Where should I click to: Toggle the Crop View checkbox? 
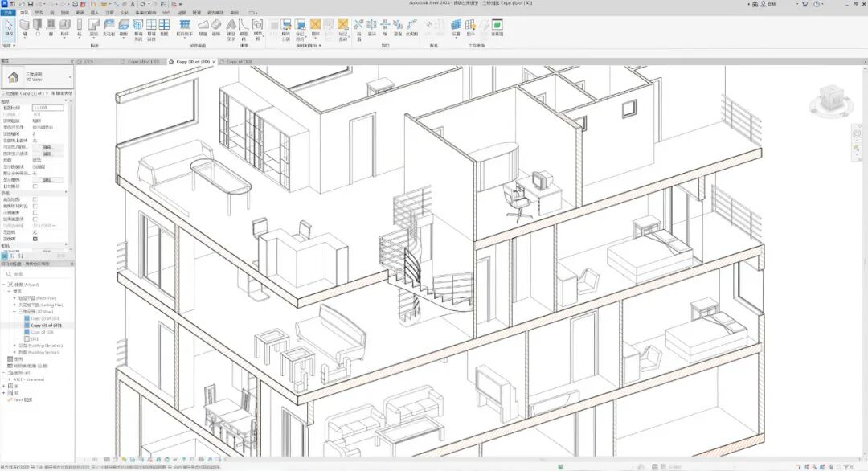coord(35,199)
